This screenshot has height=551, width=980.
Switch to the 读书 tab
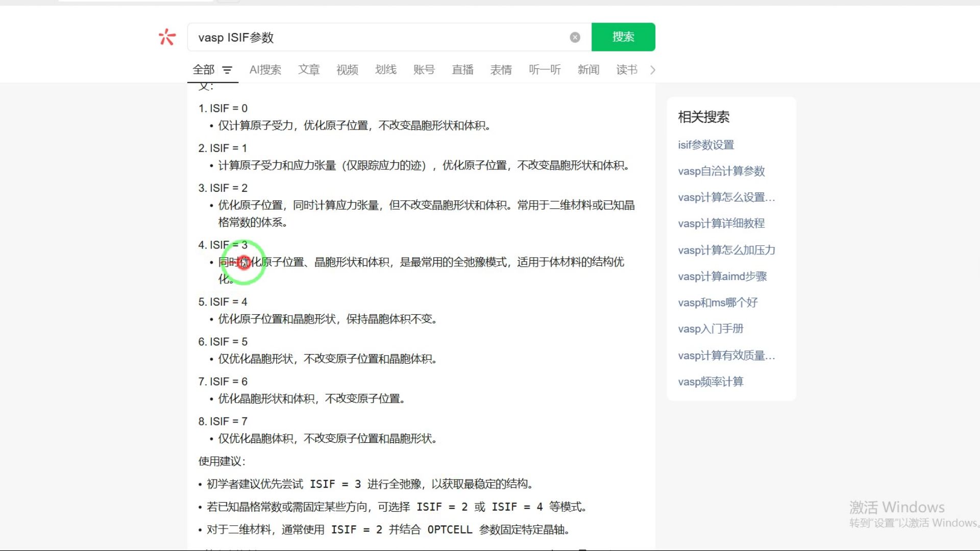pyautogui.click(x=627, y=70)
